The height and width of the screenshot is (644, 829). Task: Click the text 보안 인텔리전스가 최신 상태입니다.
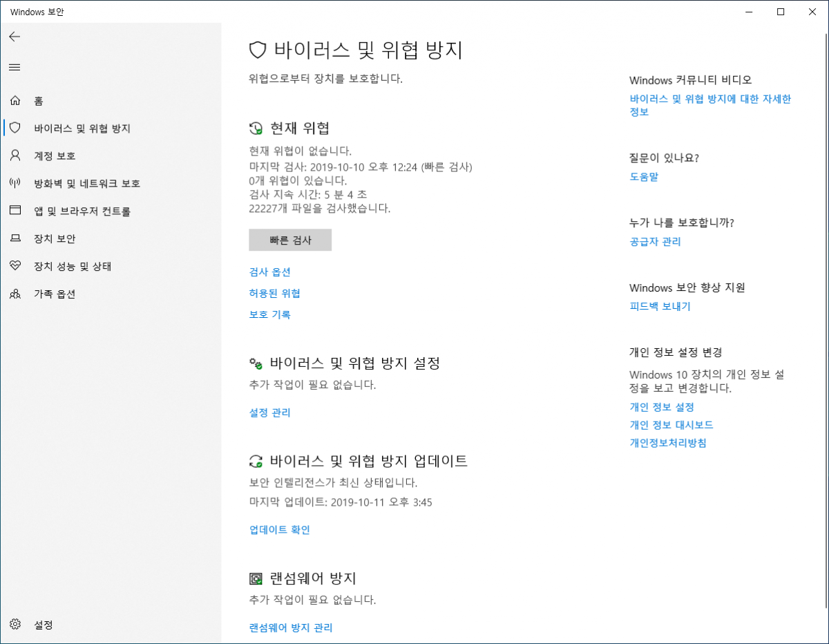point(333,482)
